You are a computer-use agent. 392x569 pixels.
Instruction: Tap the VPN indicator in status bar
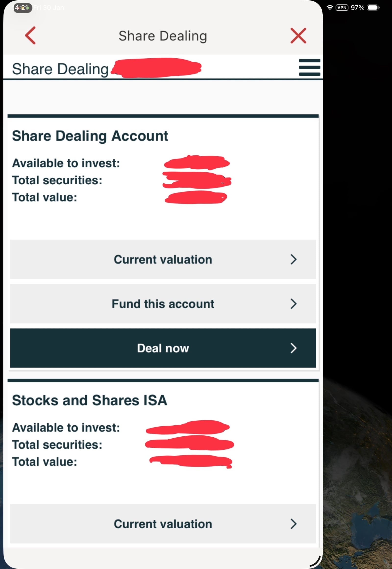[x=342, y=8]
